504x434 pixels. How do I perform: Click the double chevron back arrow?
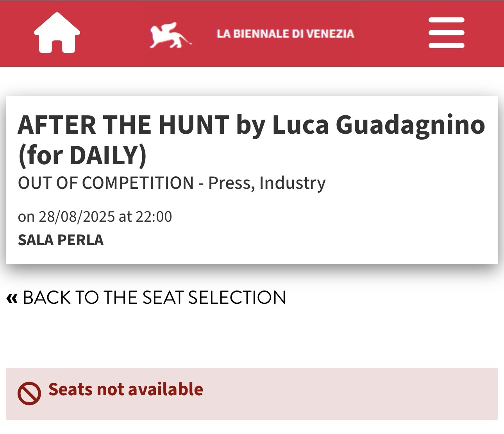12,299
